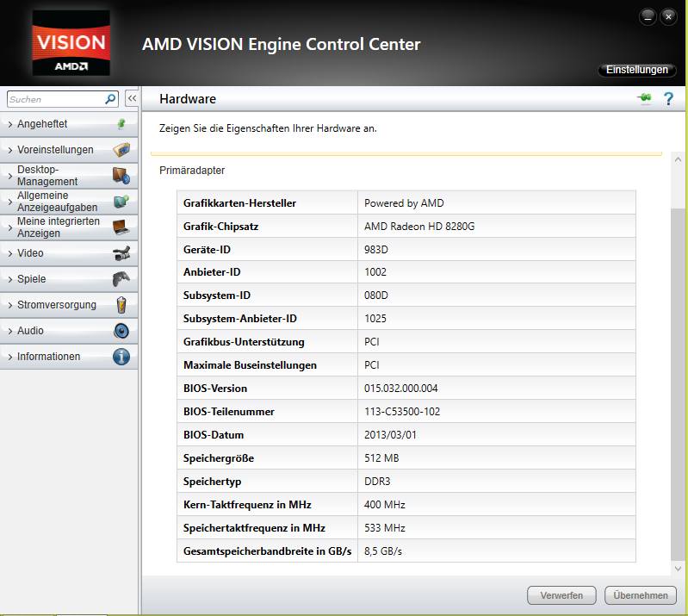Click the Spiele gamepad icon
This screenshot has width=688, height=616.
[121, 279]
